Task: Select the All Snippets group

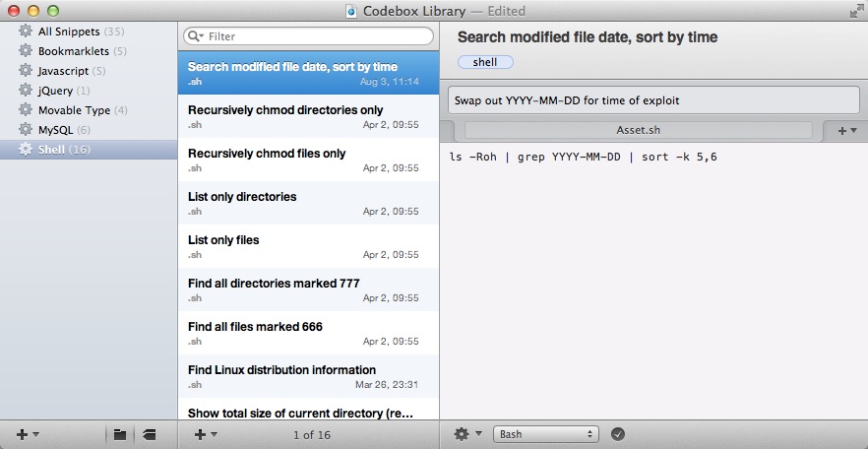Action: tap(89, 32)
